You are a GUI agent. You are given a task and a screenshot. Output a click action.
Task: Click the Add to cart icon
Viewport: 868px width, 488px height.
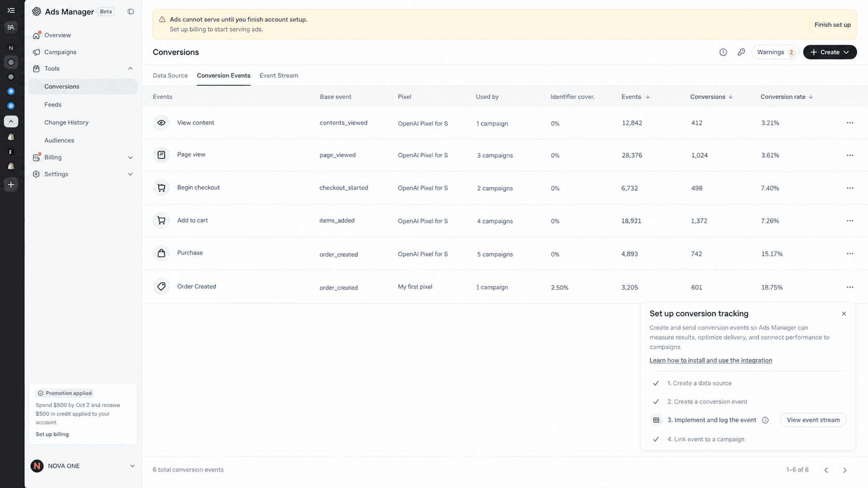(x=161, y=220)
